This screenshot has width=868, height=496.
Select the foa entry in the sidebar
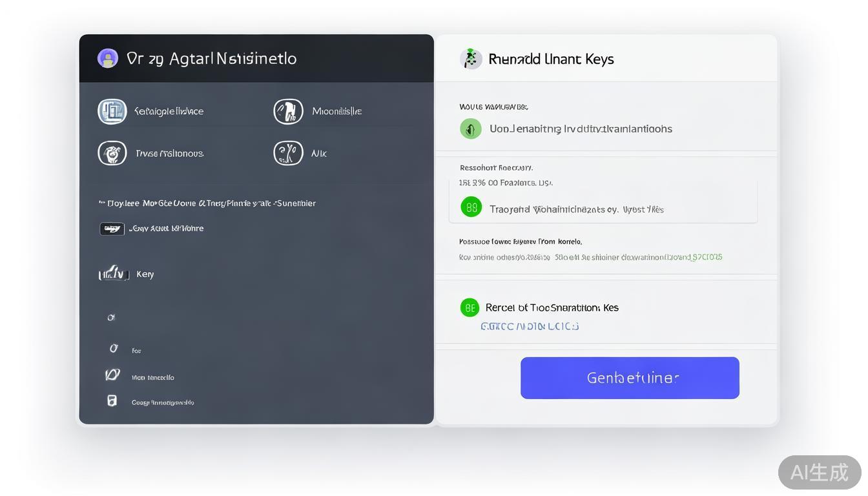tap(136, 350)
